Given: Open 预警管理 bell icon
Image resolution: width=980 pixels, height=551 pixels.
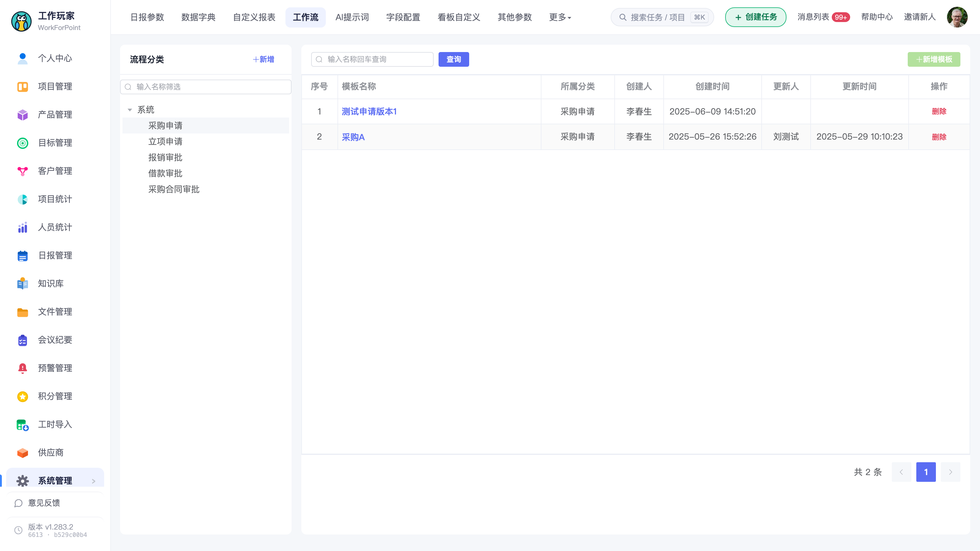Looking at the screenshot, I should click(x=22, y=368).
